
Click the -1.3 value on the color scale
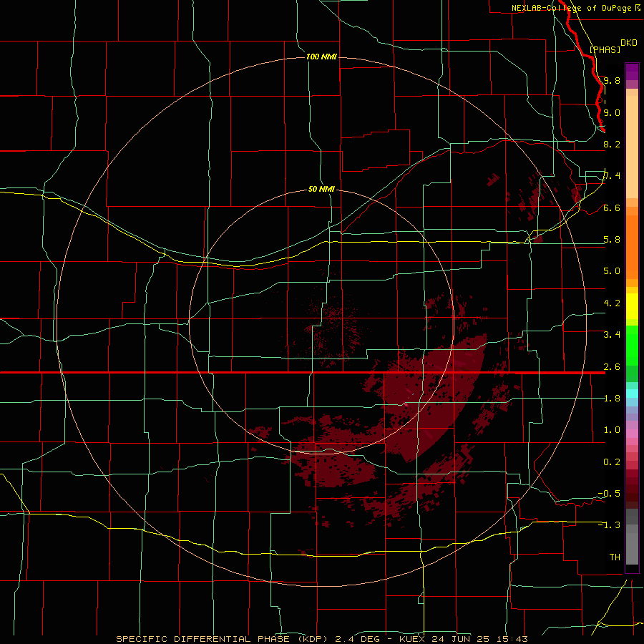(x=609, y=525)
